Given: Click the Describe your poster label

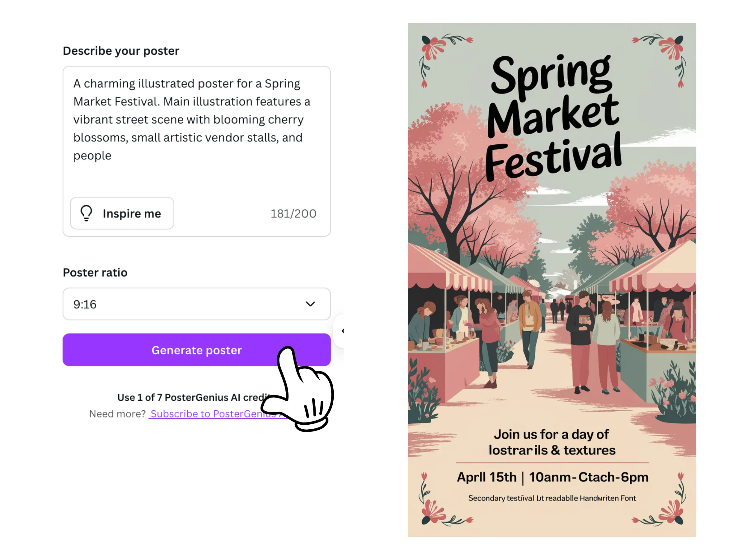Looking at the screenshot, I should [121, 51].
